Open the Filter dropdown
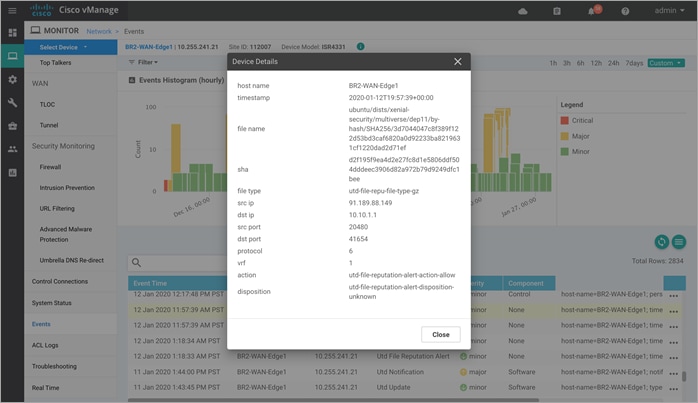Screen dimensions: 698x403 (x=143, y=62)
